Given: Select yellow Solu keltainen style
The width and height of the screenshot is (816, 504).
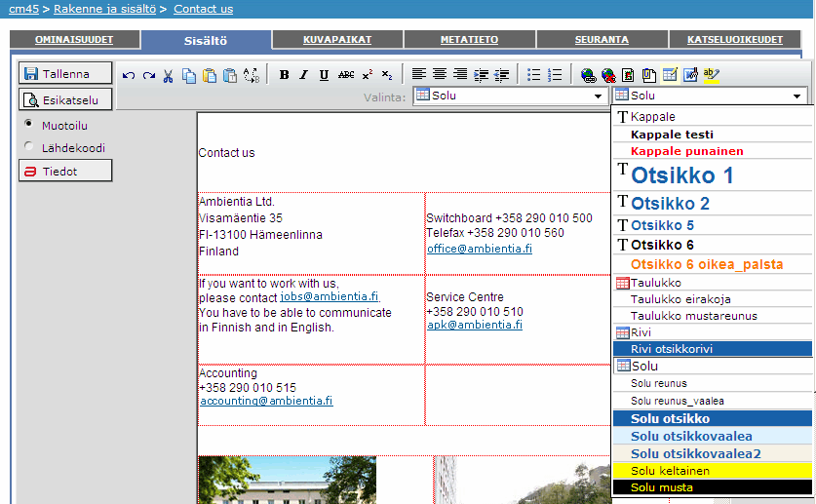Looking at the screenshot, I should point(713,471).
